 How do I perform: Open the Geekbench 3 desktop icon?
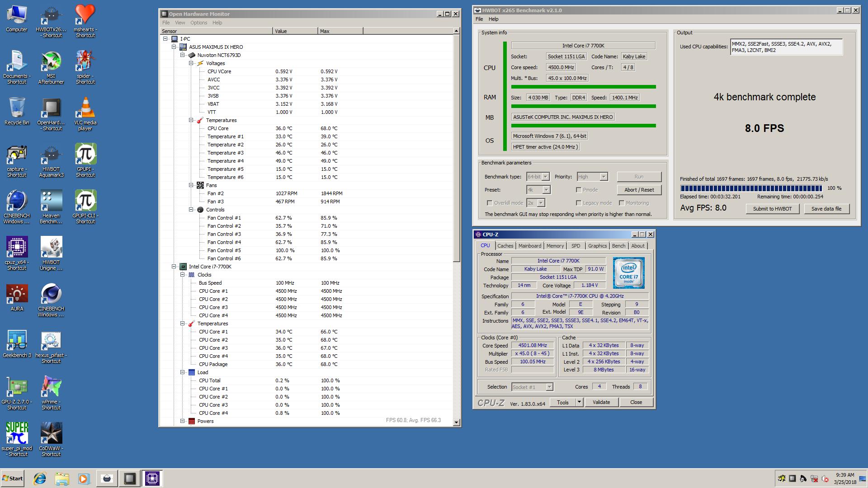(x=17, y=344)
